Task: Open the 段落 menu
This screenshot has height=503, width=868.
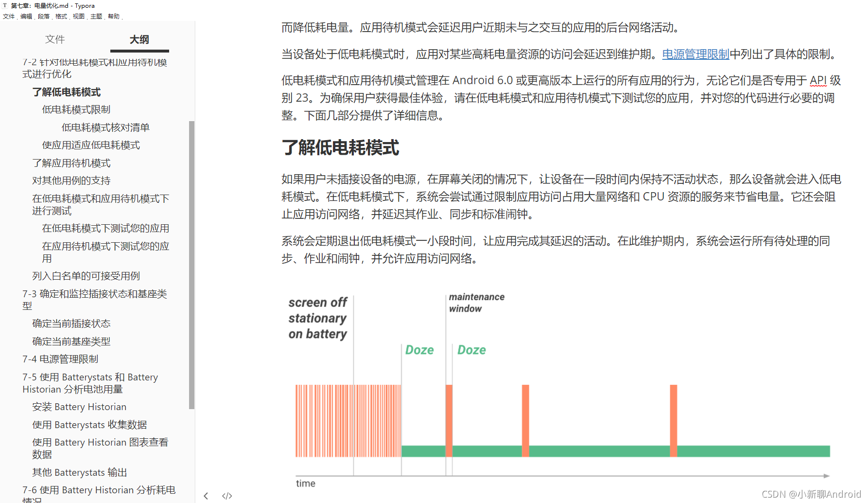Action: point(44,16)
